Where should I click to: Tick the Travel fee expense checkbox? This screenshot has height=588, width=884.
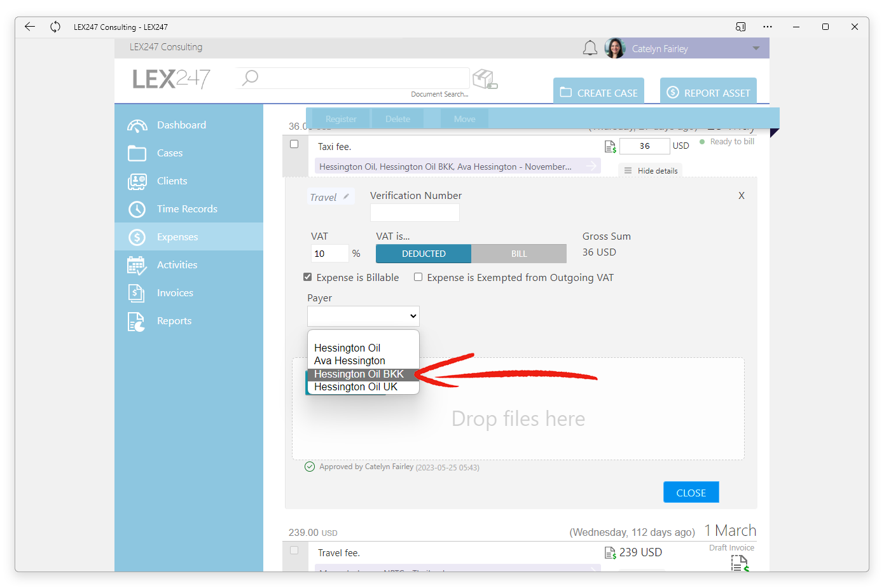click(x=294, y=550)
